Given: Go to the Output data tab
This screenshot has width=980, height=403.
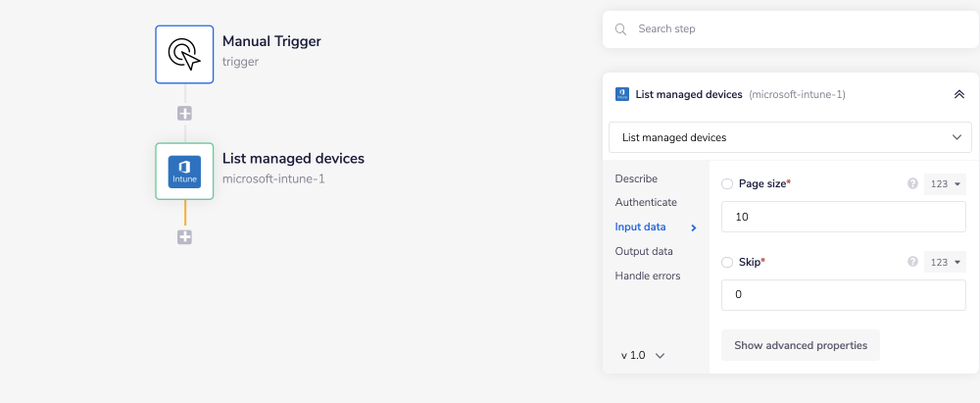Looking at the screenshot, I should click(644, 251).
